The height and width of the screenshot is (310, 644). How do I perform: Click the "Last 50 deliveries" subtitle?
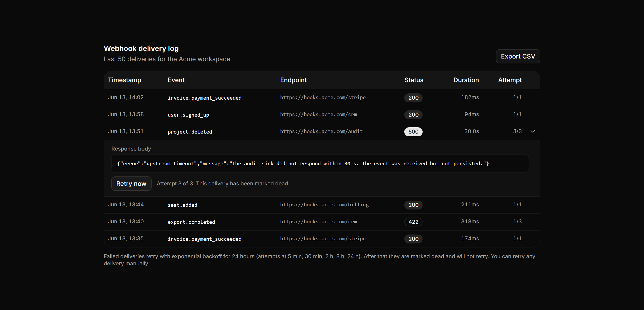coord(167,59)
